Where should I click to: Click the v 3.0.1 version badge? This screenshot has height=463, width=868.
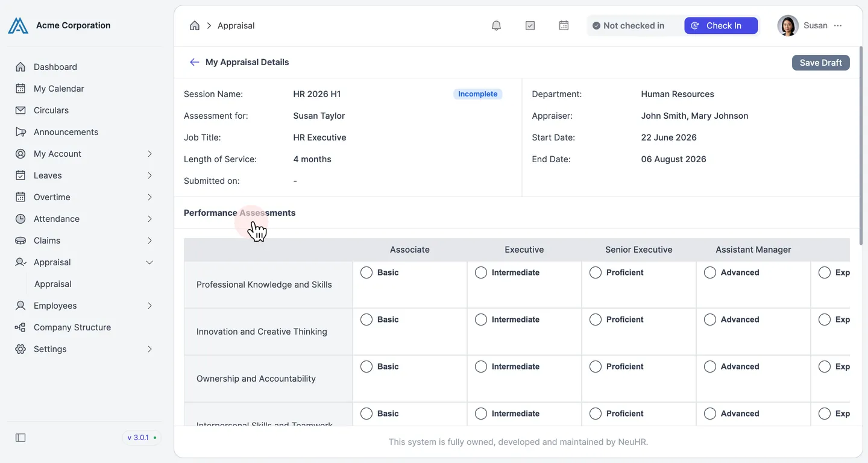(x=142, y=438)
